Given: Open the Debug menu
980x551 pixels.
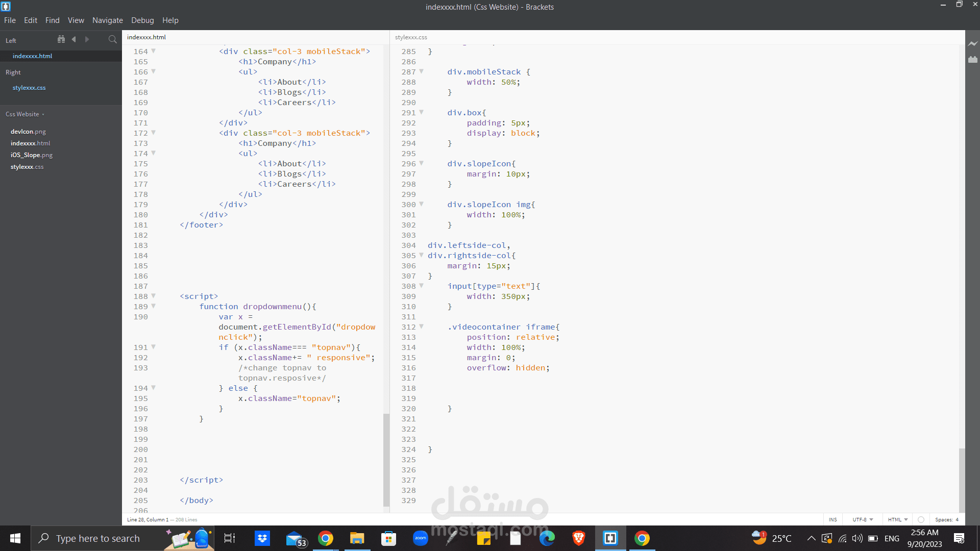Looking at the screenshot, I should (142, 20).
